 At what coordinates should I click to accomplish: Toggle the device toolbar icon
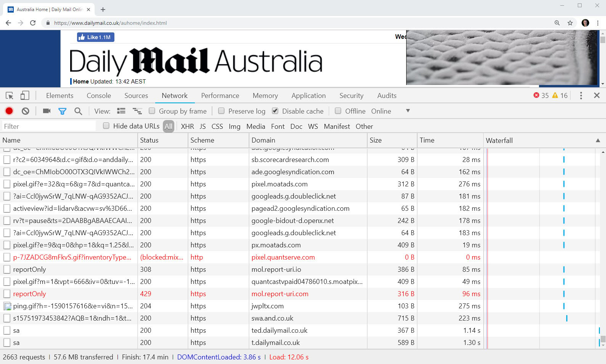pyautogui.click(x=25, y=96)
